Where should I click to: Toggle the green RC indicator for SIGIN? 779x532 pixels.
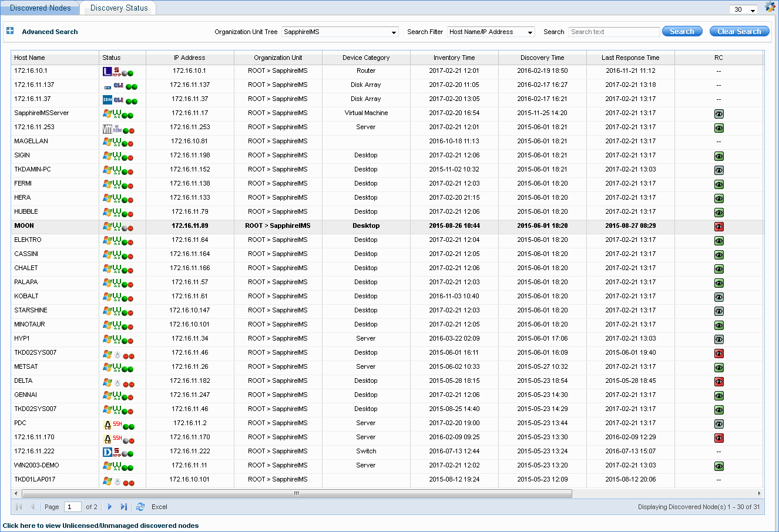click(719, 156)
